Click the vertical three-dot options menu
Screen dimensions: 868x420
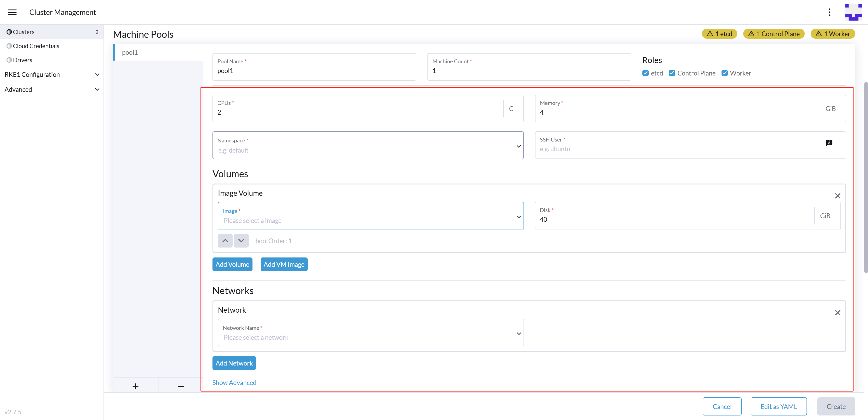829,12
